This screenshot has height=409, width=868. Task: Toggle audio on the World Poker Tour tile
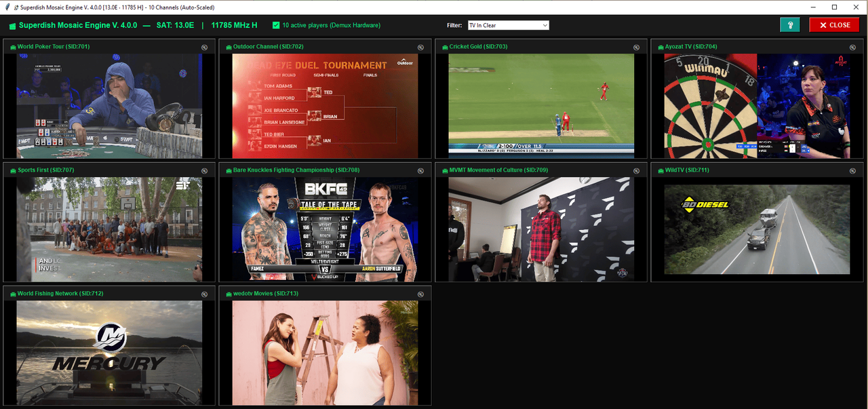coord(205,47)
